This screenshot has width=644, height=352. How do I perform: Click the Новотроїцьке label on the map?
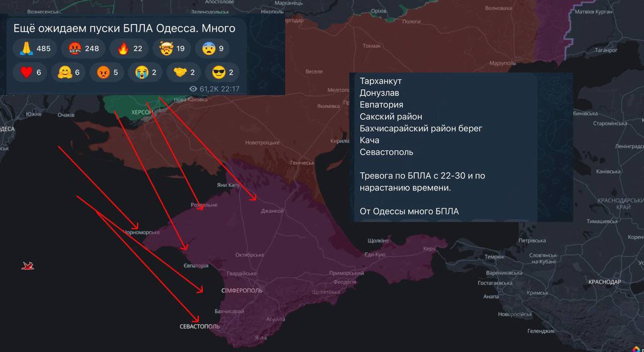pos(262,142)
